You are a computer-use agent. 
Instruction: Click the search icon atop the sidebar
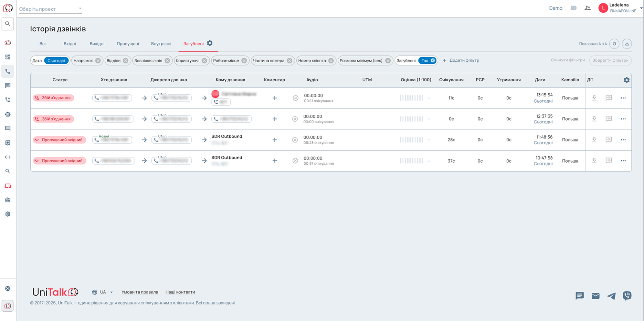click(8, 24)
